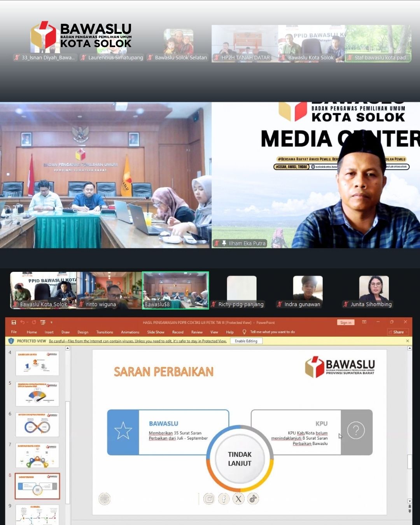Click Laurencius Simatupang name label
Screen dimensions: 420x525
[115, 58]
